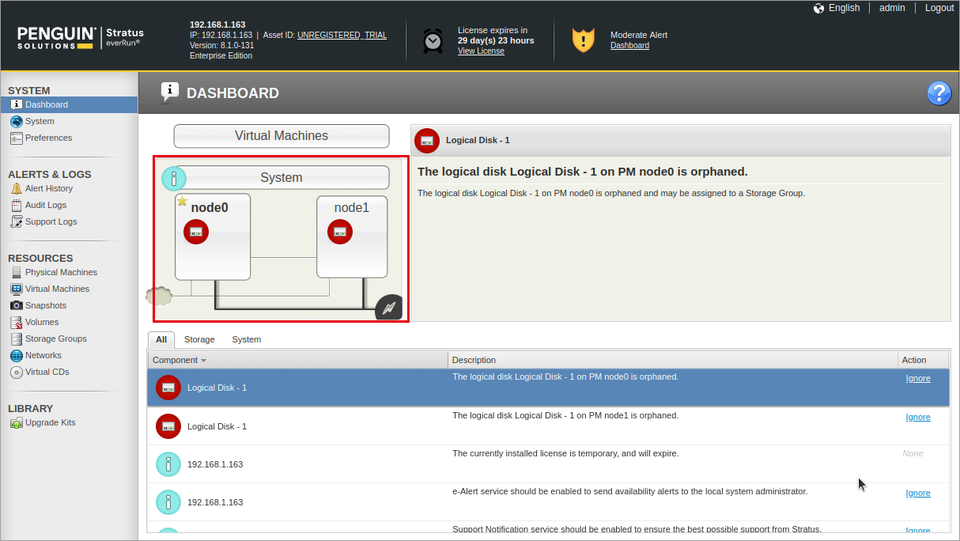Click the Support Logs icon
Image resolution: width=960 pixels, height=541 pixels.
[x=17, y=222]
